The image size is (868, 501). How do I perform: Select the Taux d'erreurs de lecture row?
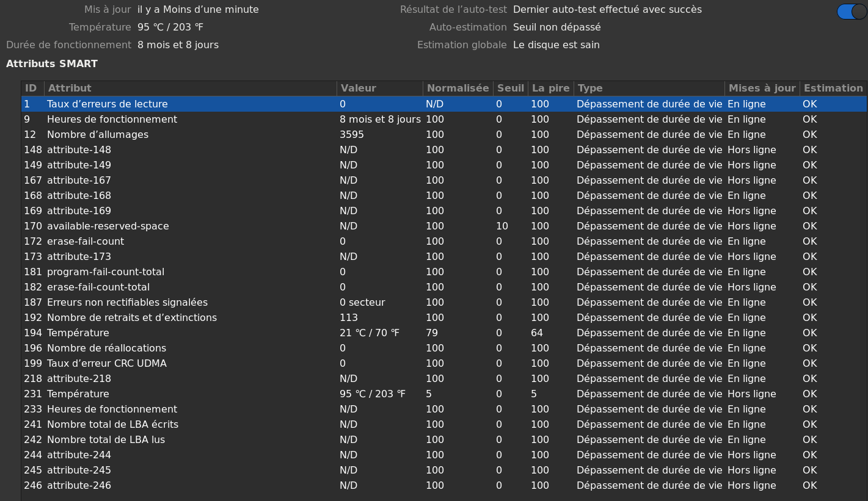click(108, 104)
